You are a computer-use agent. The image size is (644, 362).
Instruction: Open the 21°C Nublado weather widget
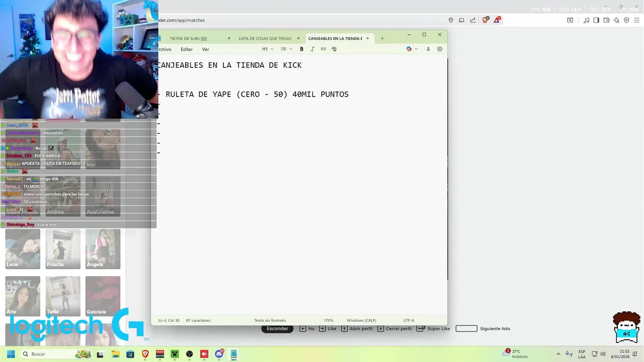(516, 354)
